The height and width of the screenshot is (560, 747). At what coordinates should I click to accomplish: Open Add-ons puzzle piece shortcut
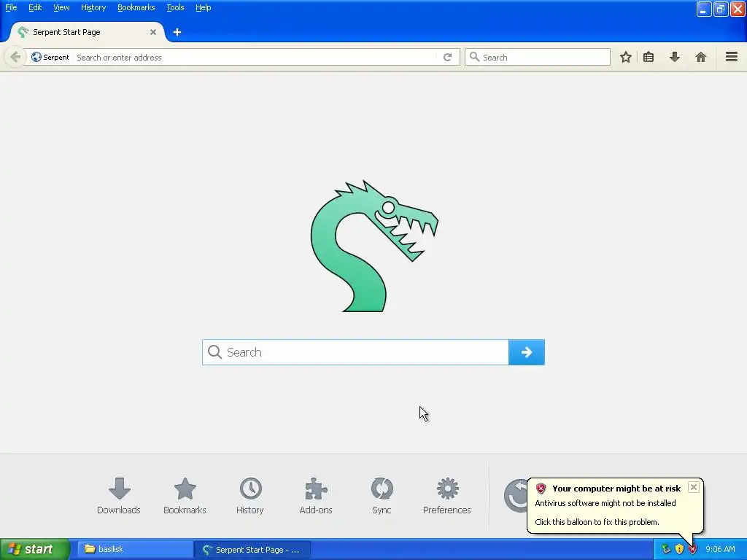(x=316, y=496)
